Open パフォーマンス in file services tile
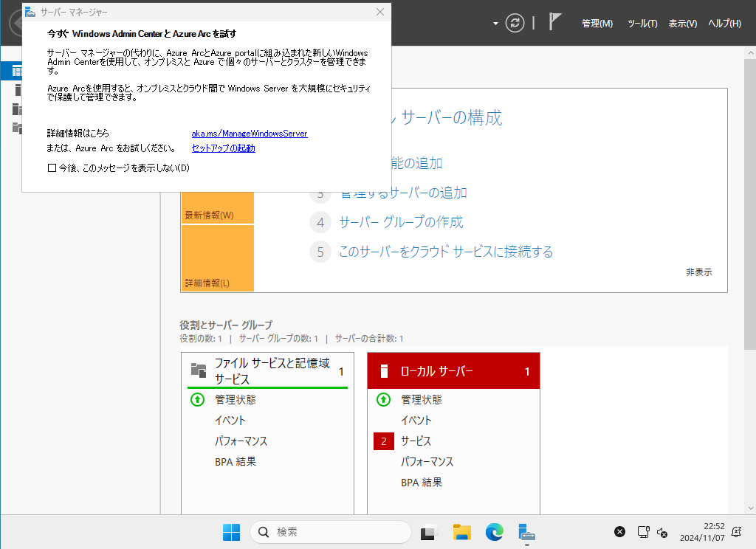 pos(241,441)
